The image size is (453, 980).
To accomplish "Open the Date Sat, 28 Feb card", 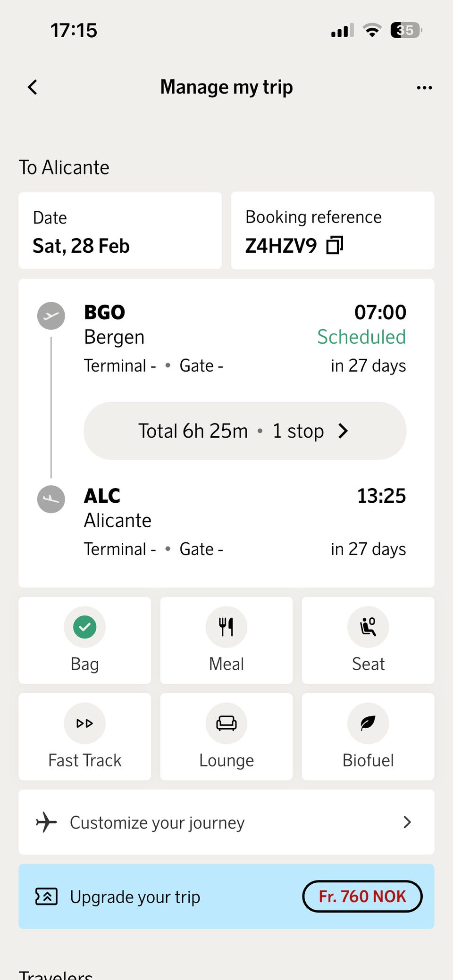I will point(120,231).
